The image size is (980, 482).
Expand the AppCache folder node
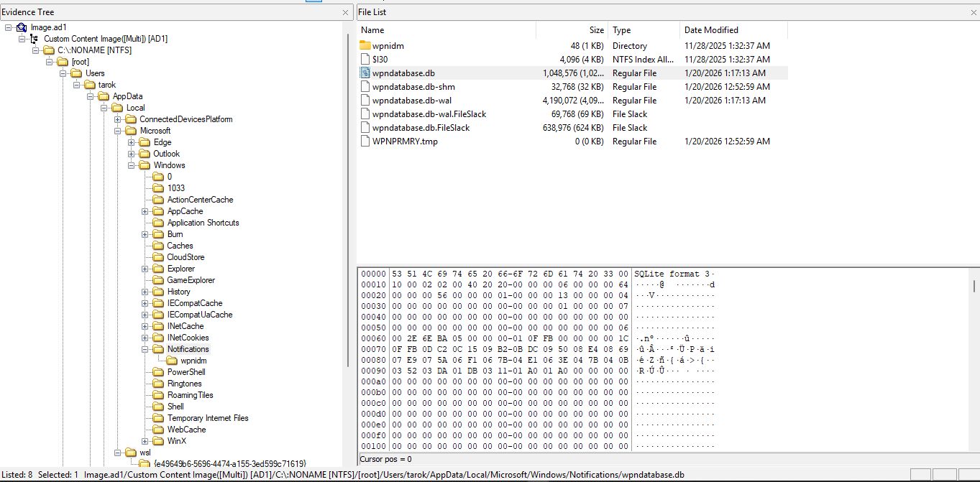[x=145, y=211]
